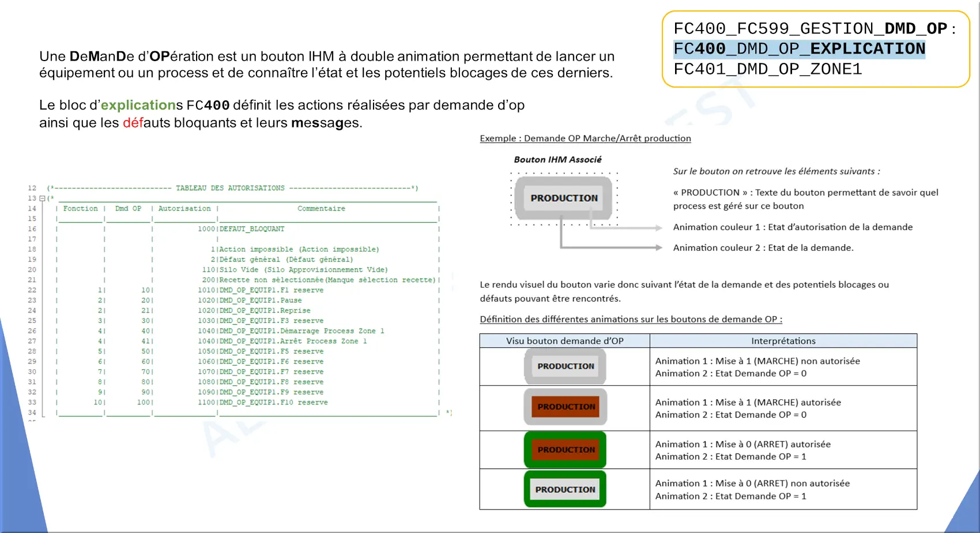This screenshot has width=980, height=533.
Task: Click the green 'explications' word in the paragraph
Action: [x=138, y=106]
